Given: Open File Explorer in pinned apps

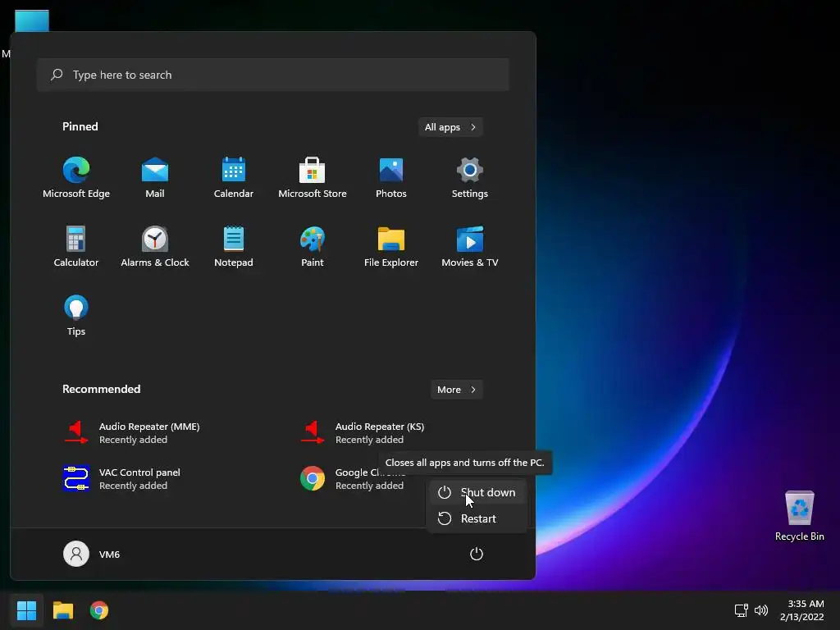Looking at the screenshot, I should (391, 246).
